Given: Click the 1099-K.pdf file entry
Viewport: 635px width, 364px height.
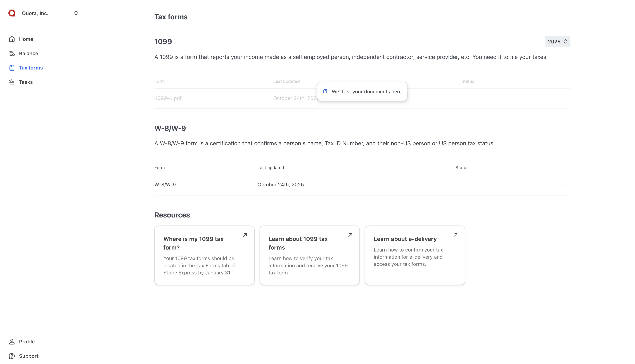Looking at the screenshot, I should tap(168, 98).
